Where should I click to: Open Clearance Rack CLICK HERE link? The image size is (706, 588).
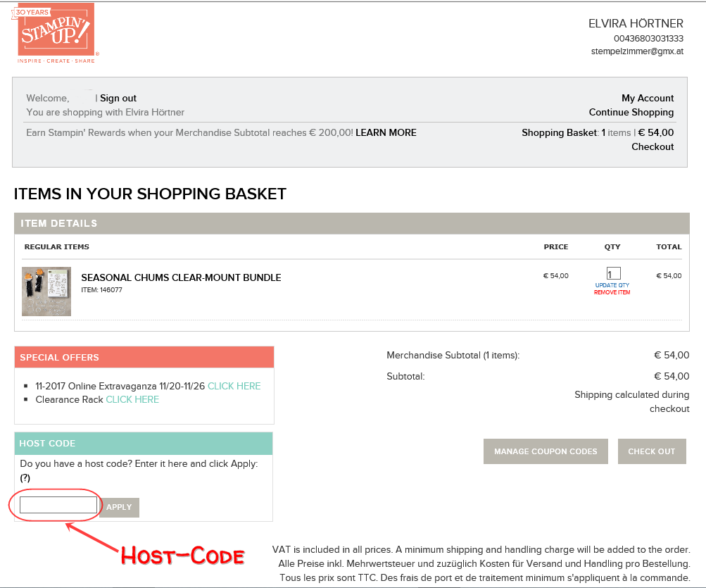pyautogui.click(x=132, y=400)
